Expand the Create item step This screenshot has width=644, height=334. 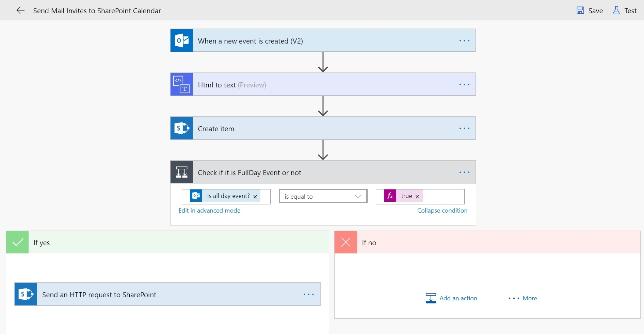[323, 128]
